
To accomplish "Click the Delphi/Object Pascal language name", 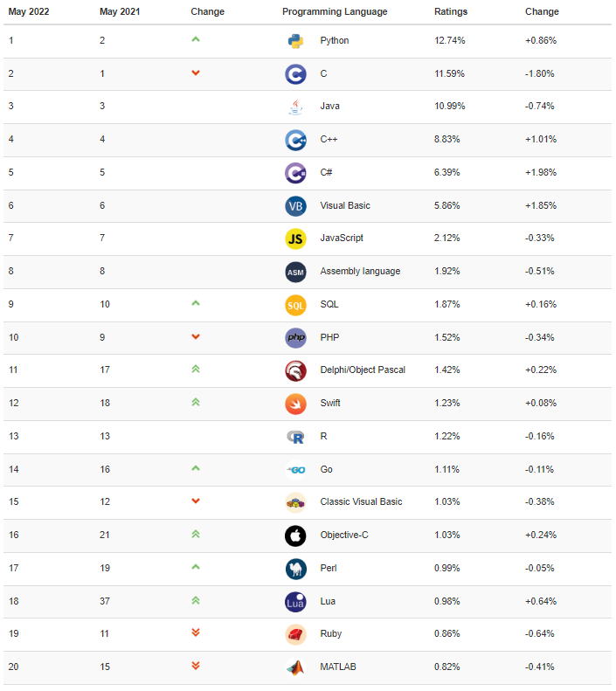I will point(363,370).
